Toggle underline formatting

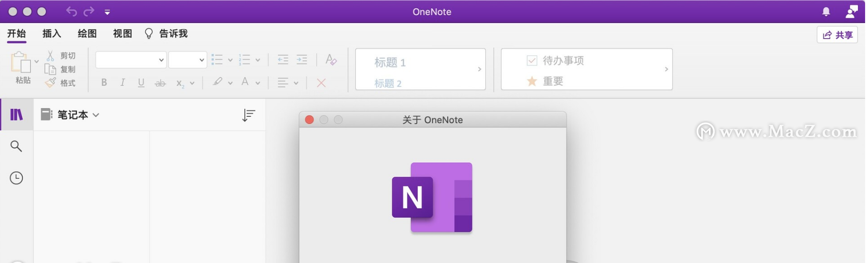[x=141, y=83]
